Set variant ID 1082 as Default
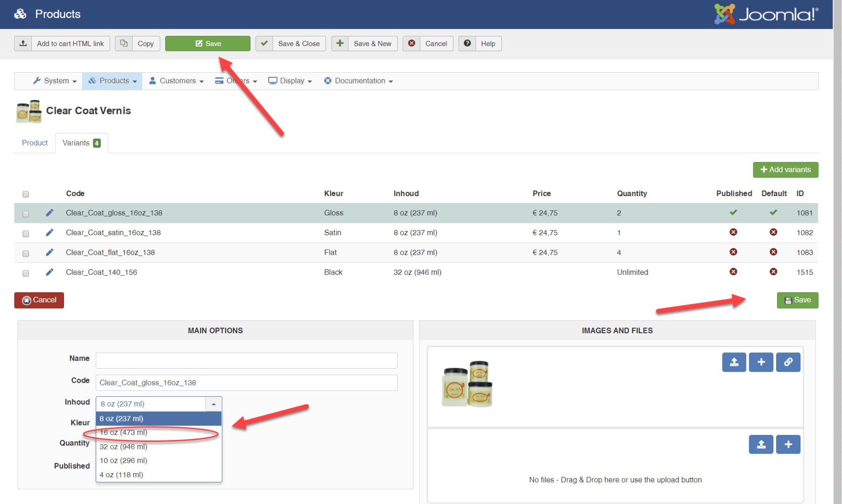The image size is (842, 504). [x=773, y=232]
